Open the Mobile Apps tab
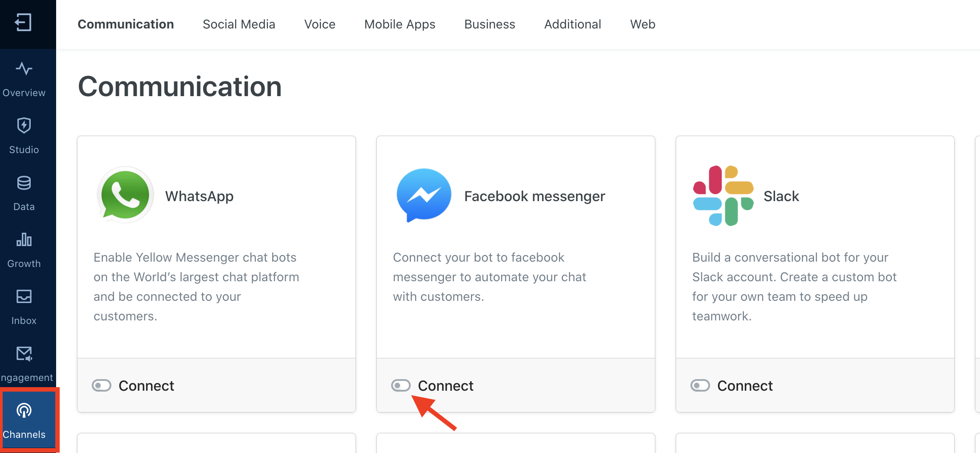This screenshot has height=453, width=980. coord(400,24)
